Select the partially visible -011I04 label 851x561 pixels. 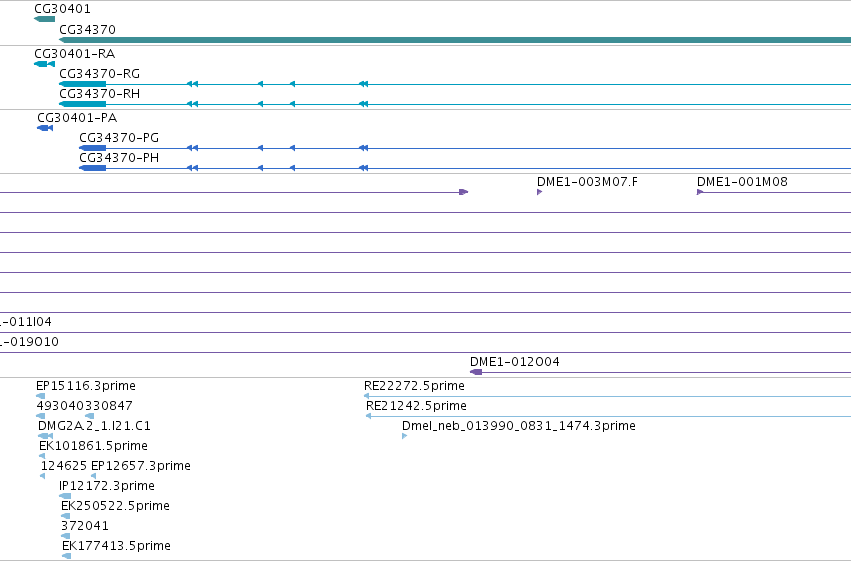[26, 322]
